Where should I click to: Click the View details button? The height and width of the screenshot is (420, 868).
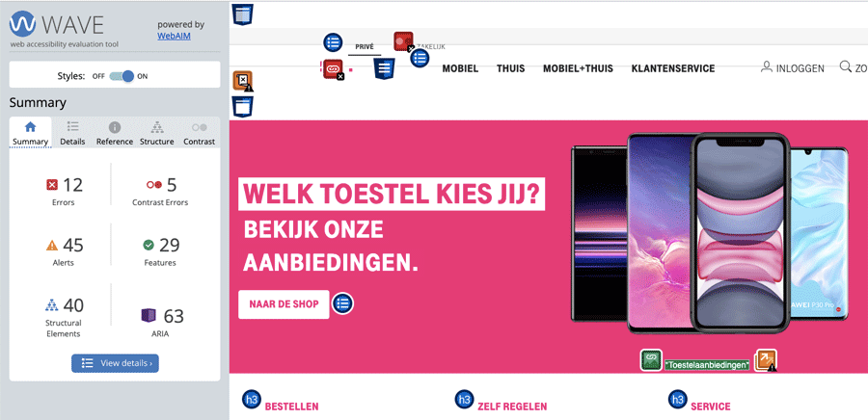point(115,363)
